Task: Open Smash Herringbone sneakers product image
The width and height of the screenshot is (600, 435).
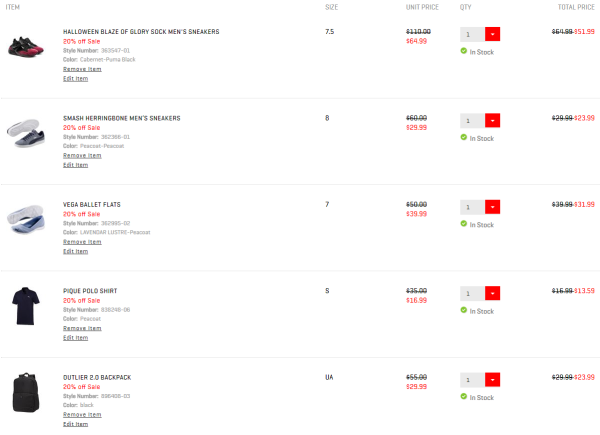Action: pyautogui.click(x=26, y=133)
